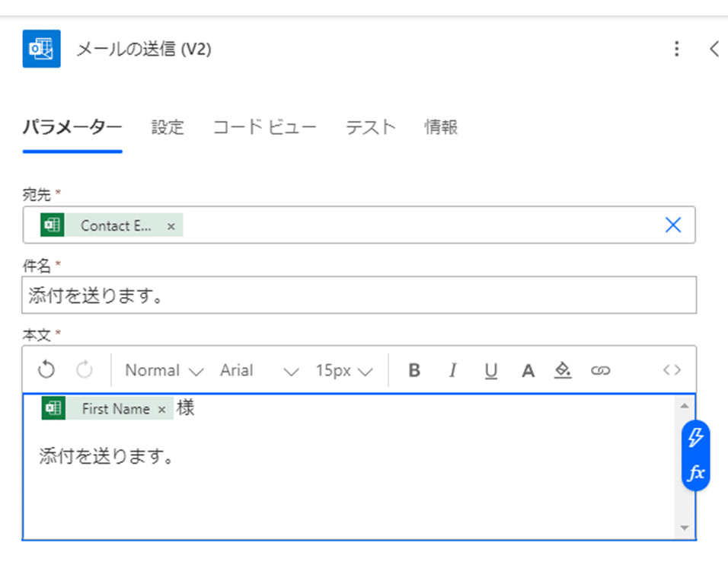
Task: Switch to the 設定 tab
Action: [168, 127]
